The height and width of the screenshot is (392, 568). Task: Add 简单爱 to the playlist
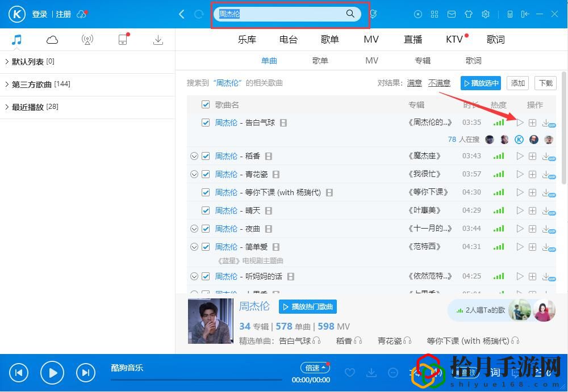coord(532,247)
